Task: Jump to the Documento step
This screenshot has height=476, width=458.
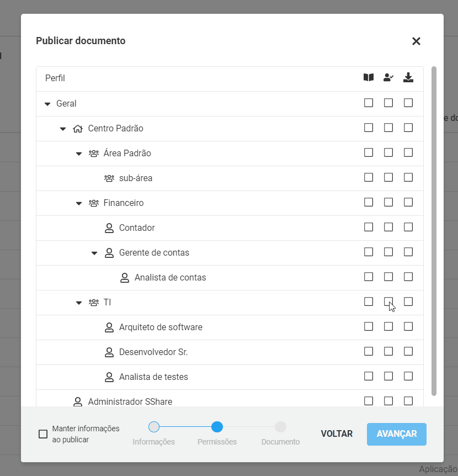Action: [280, 427]
